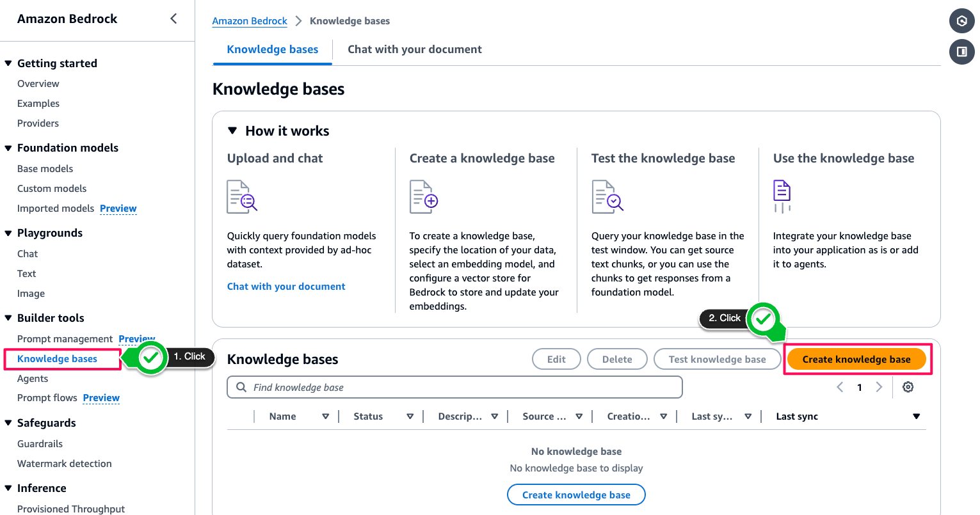Viewport: 980px width, 515px height.
Task: Sort by the Last sync column arrow
Action: (x=916, y=416)
